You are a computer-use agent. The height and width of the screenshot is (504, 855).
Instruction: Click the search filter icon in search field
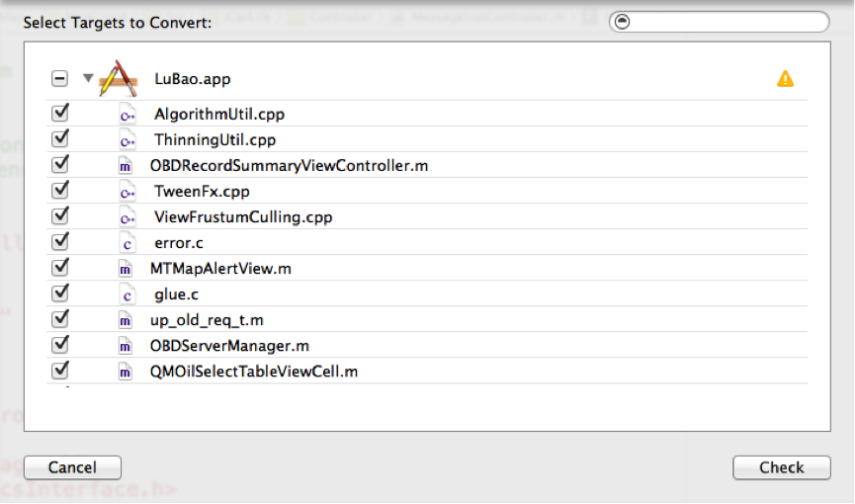(x=623, y=22)
